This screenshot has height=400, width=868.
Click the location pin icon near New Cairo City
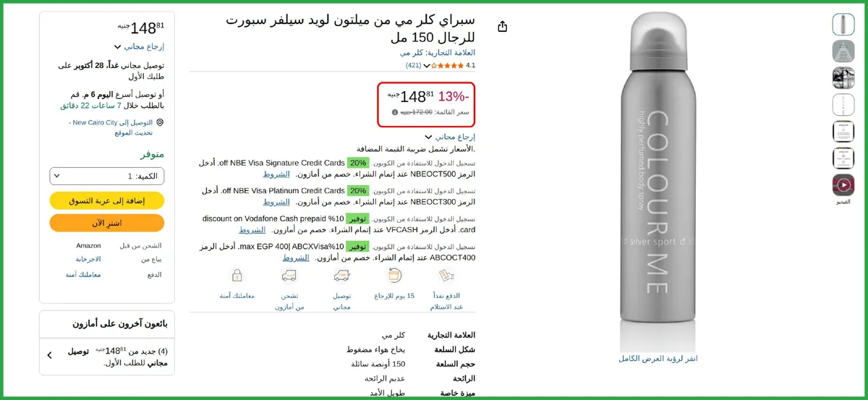[160, 123]
